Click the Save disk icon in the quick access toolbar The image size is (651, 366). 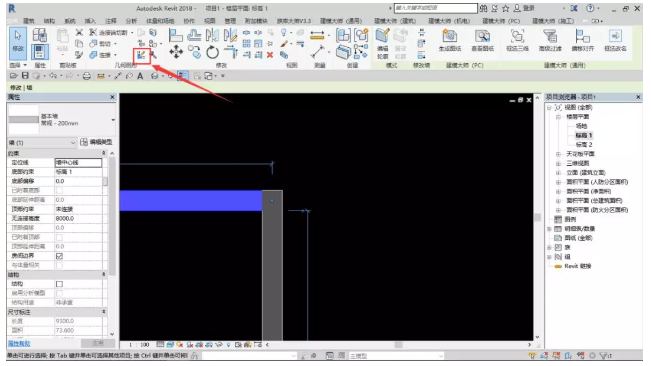click(x=25, y=76)
